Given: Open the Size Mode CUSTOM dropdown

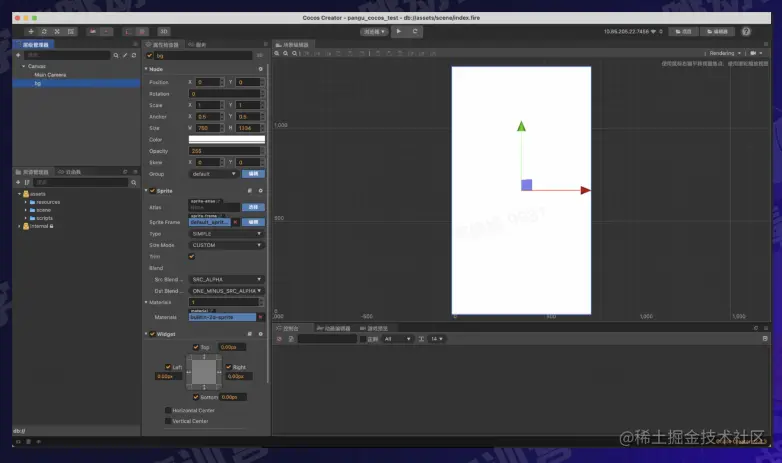Looking at the screenshot, I should [226, 245].
